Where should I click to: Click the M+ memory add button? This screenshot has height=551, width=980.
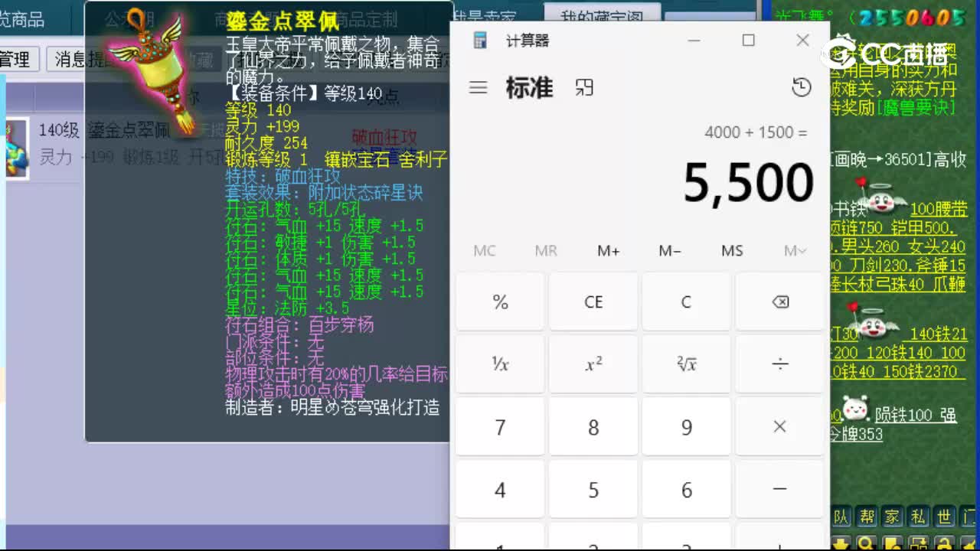click(x=609, y=251)
